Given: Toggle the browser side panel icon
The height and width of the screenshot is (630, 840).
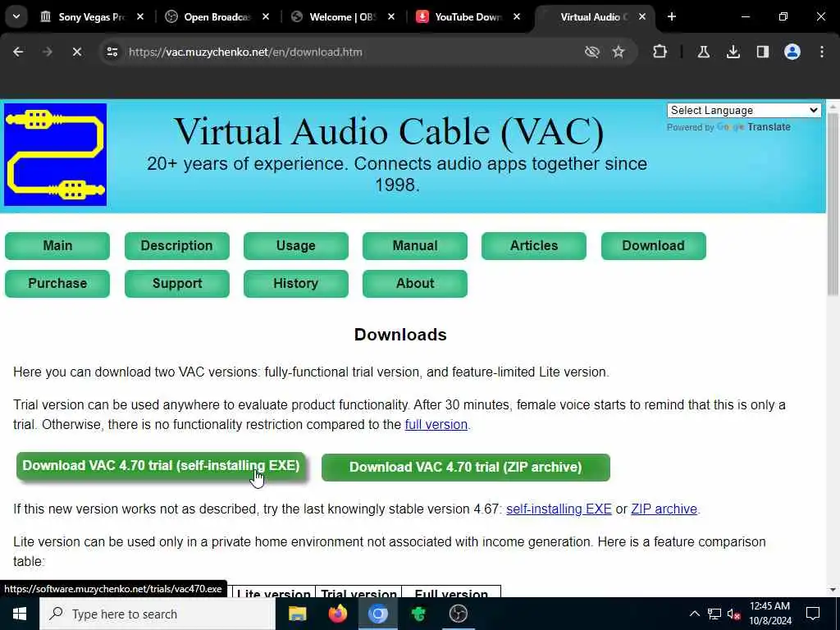Looking at the screenshot, I should (762, 52).
